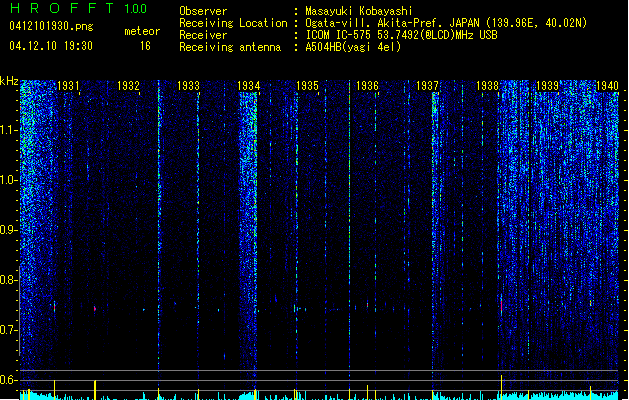Select the ICOM IC-575 receiver description
Viewport: 629px width, 400px height.
coord(401,35)
